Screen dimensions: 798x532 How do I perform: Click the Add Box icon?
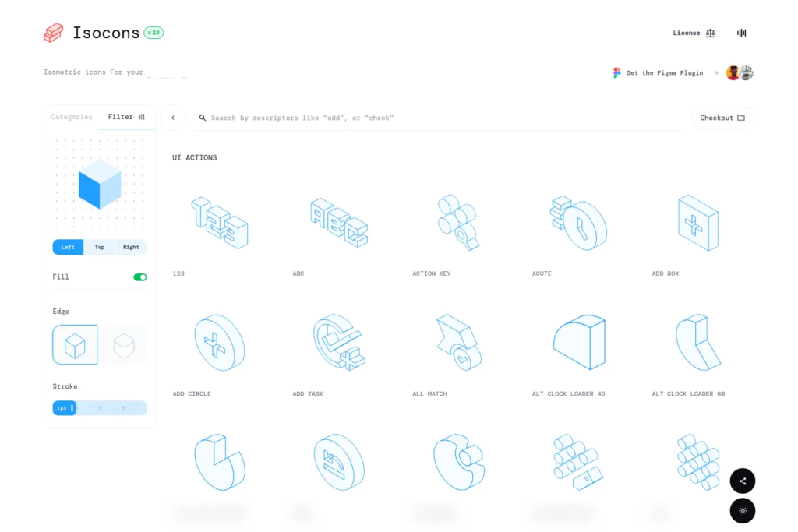697,223
